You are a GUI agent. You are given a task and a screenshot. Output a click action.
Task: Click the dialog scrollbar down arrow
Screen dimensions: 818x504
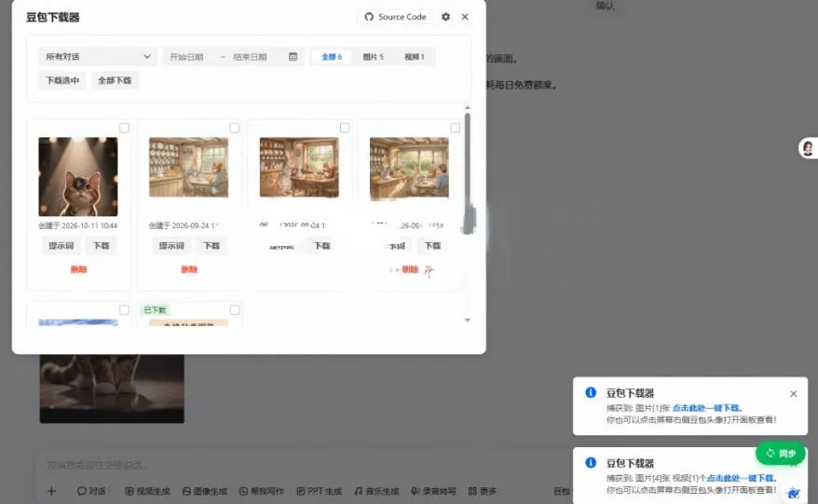coord(468,320)
